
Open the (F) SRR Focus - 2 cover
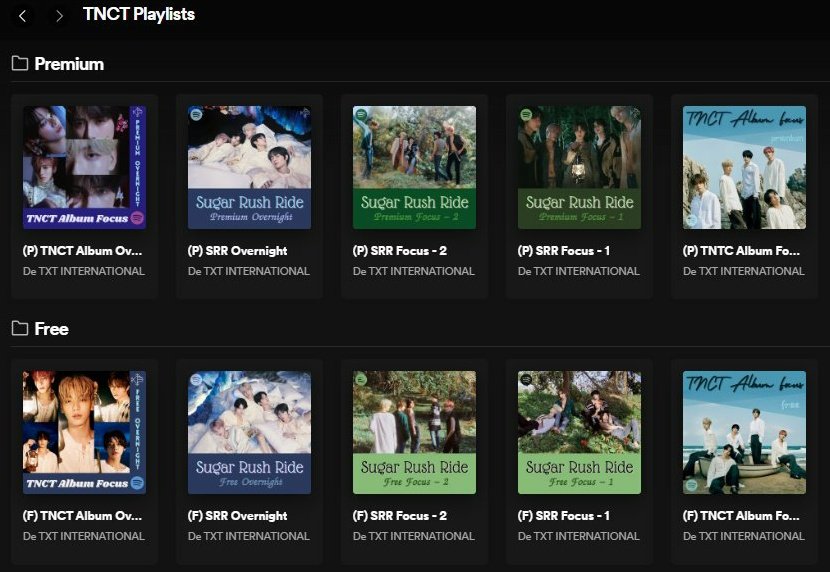coord(414,432)
